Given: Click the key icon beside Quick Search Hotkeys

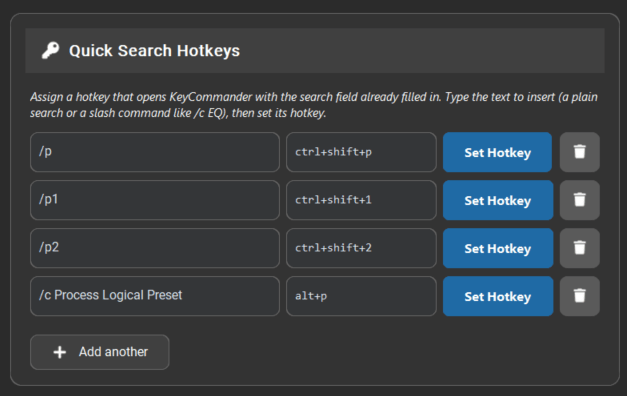Looking at the screenshot, I should coord(50,51).
